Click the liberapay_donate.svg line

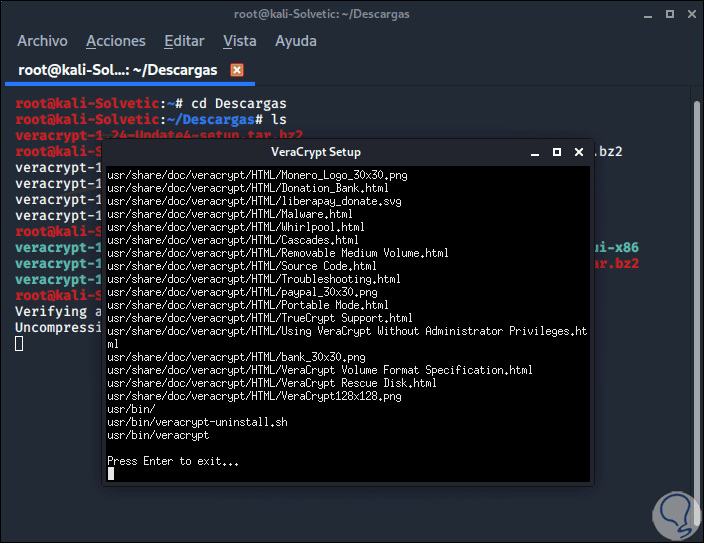[254, 201]
